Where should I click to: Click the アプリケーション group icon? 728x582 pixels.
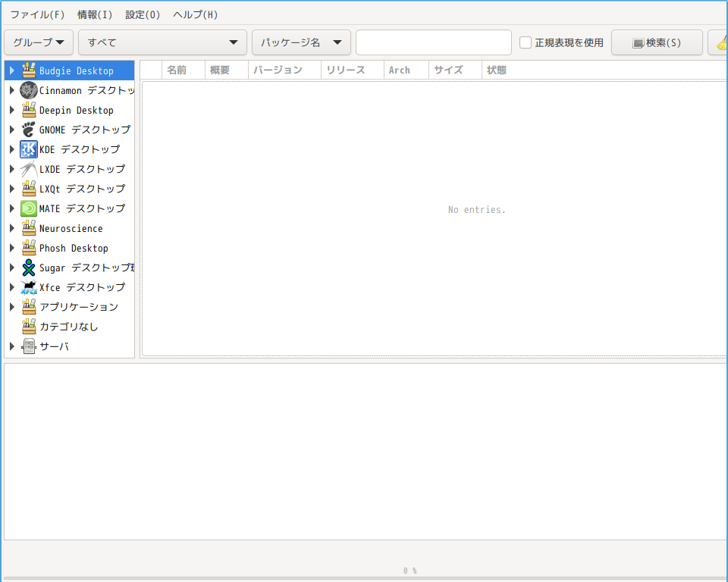29,307
